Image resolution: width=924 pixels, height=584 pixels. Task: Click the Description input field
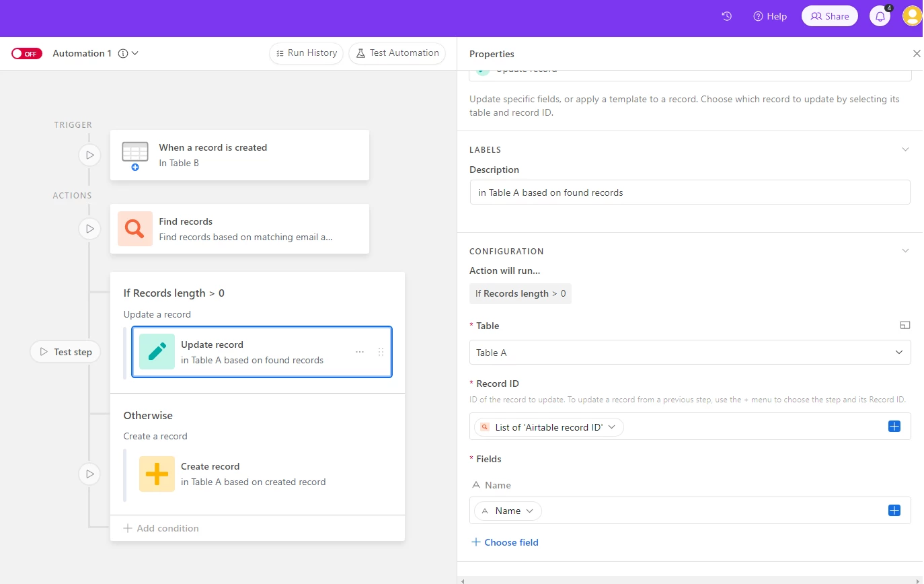[690, 192]
